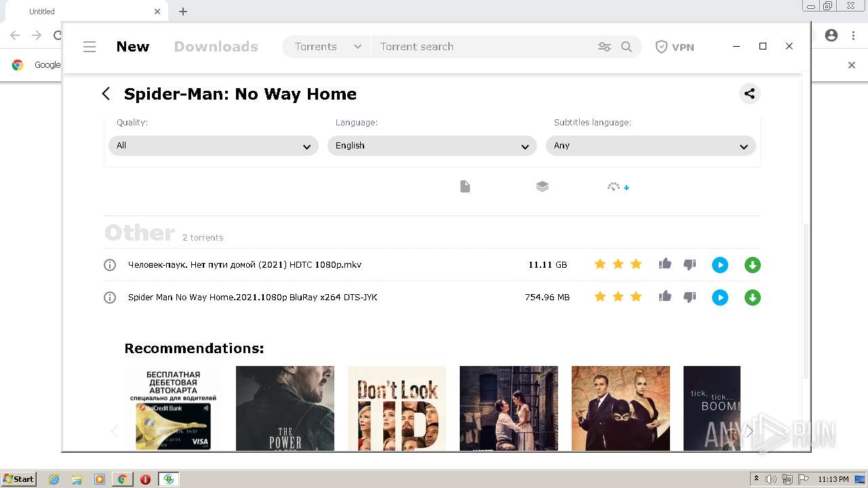Rate Spider Man BluRay torrent first star
Viewport: 868px width, 488px height.
click(600, 297)
